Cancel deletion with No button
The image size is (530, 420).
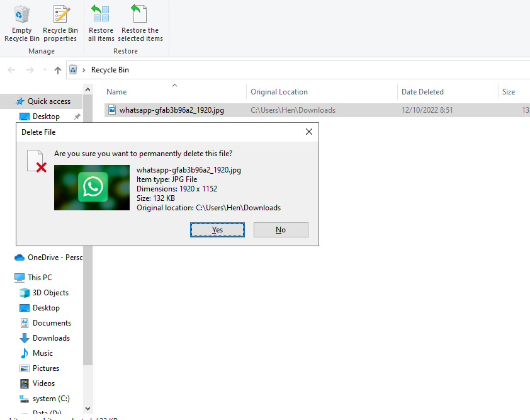281,230
